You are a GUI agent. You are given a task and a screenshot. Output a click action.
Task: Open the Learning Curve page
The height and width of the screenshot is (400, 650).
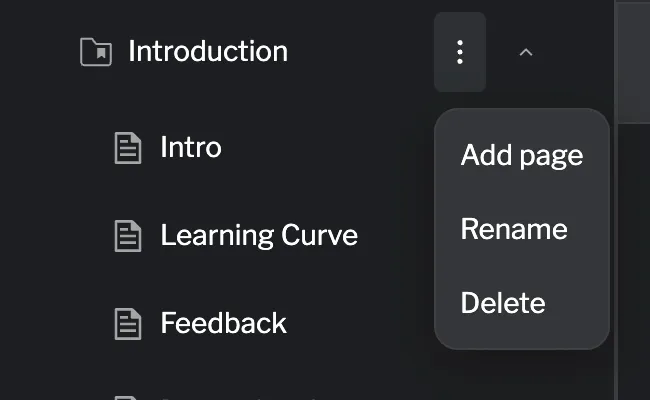tap(259, 236)
